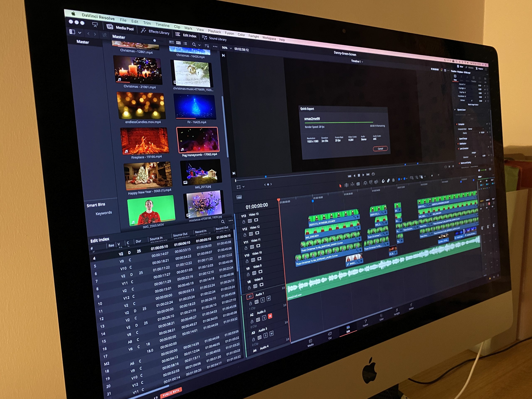
Task: Open the bin list panel dropdown chevron
Action: [80, 32]
